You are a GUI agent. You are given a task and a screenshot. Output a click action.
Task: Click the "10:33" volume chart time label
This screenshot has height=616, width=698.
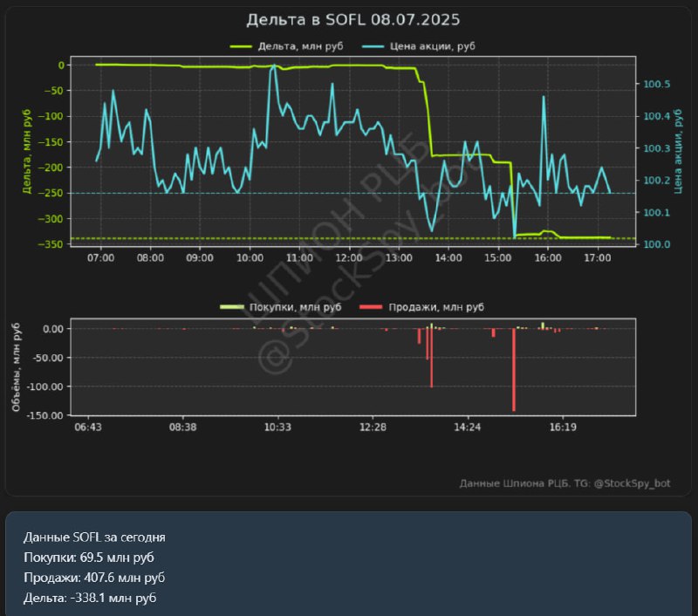point(277,428)
